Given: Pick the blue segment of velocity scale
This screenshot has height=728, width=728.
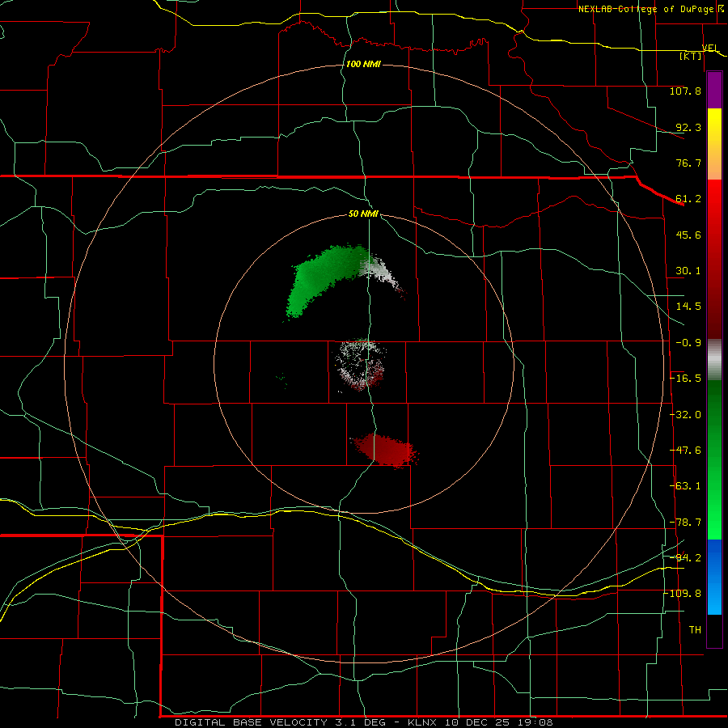Looking at the screenshot, I should click(x=714, y=577).
